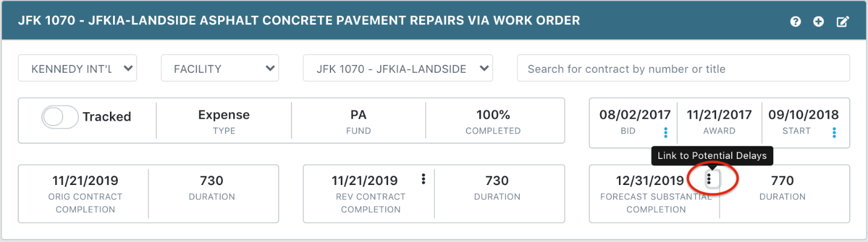Select the PA fund value
The height and width of the screenshot is (242, 868).
coord(358,115)
